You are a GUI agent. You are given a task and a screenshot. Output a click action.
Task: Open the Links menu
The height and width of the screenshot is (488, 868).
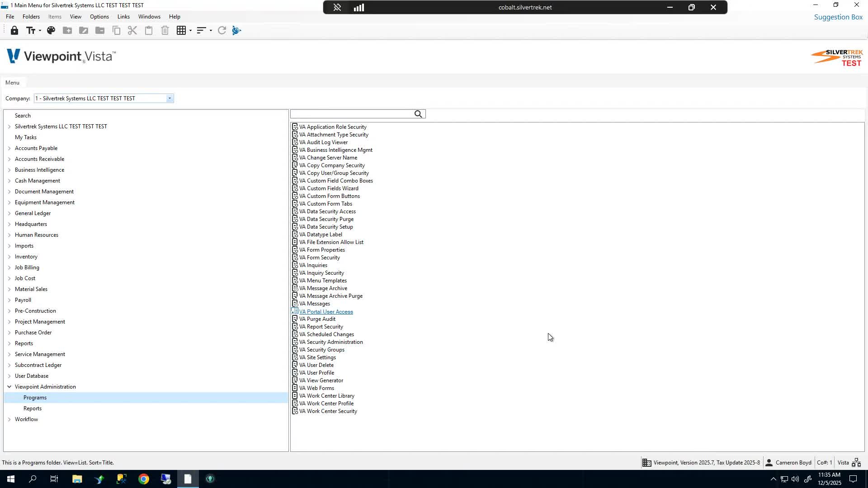(123, 17)
